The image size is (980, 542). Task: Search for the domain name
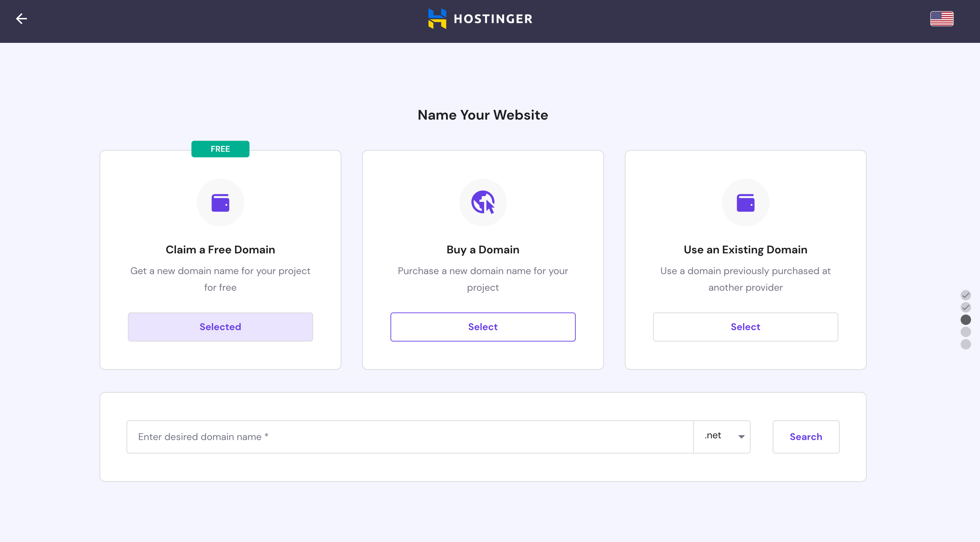806,437
